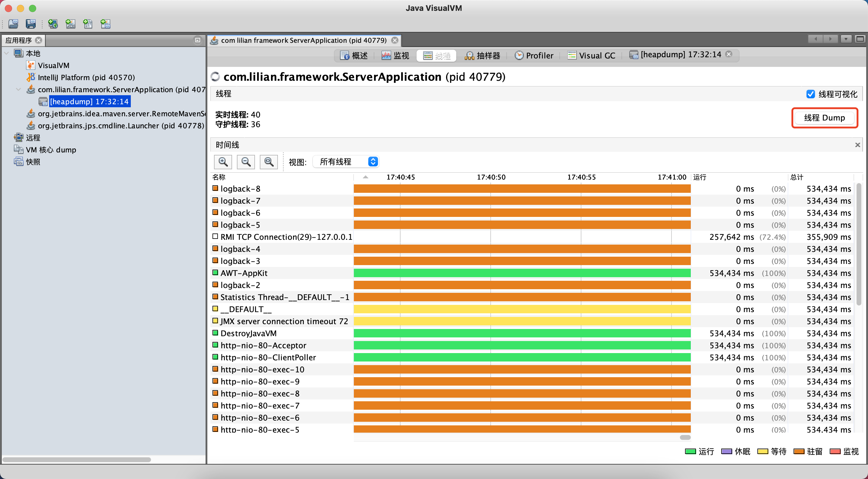Select the logback-8 thread row

(532, 189)
